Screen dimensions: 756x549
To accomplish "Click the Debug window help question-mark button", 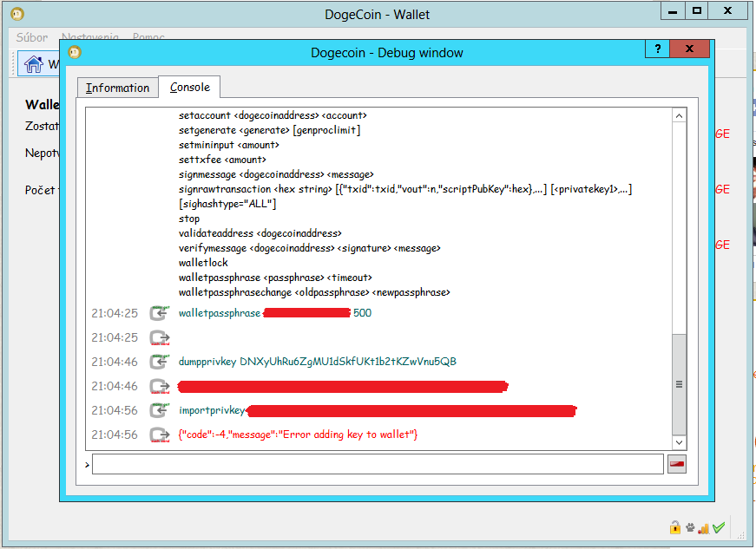I will 658,49.
